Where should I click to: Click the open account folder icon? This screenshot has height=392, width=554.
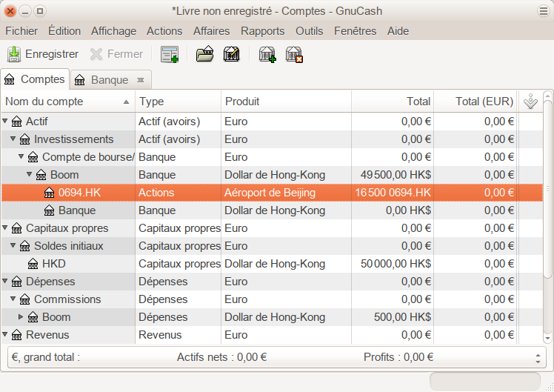pyautogui.click(x=204, y=54)
